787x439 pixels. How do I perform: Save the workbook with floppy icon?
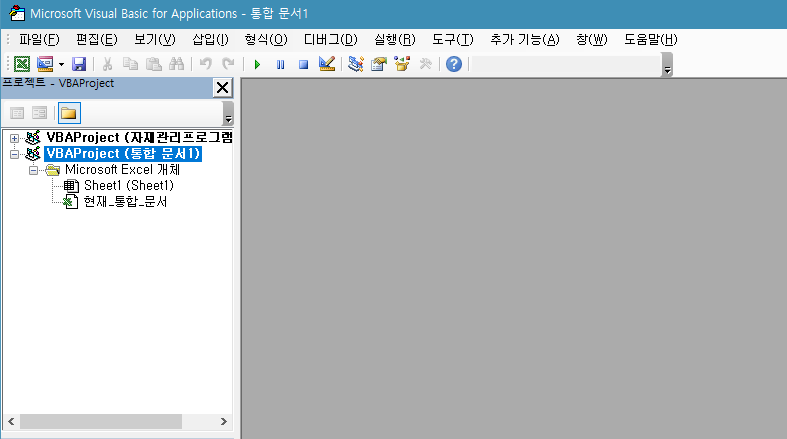pyautogui.click(x=79, y=64)
